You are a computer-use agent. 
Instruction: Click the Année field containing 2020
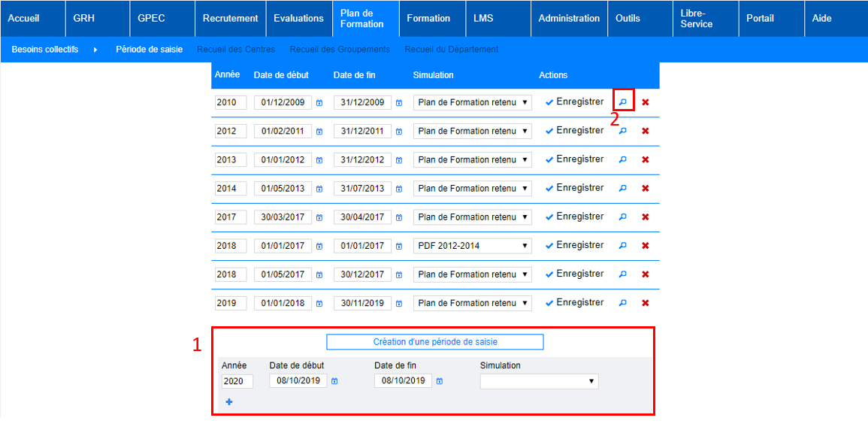pos(237,381)
